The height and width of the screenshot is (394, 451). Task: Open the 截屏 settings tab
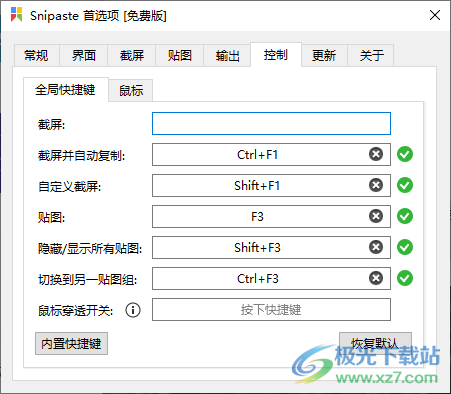click(x=132, y=55)
